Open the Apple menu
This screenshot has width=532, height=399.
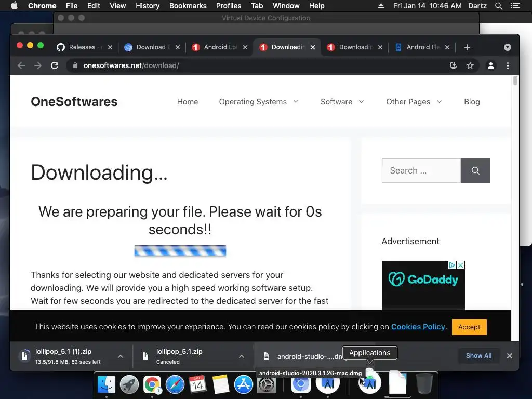click(x=14, y=6)
